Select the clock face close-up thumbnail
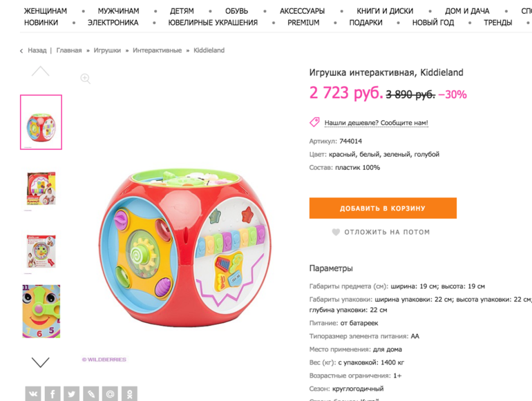 point(41,311)
